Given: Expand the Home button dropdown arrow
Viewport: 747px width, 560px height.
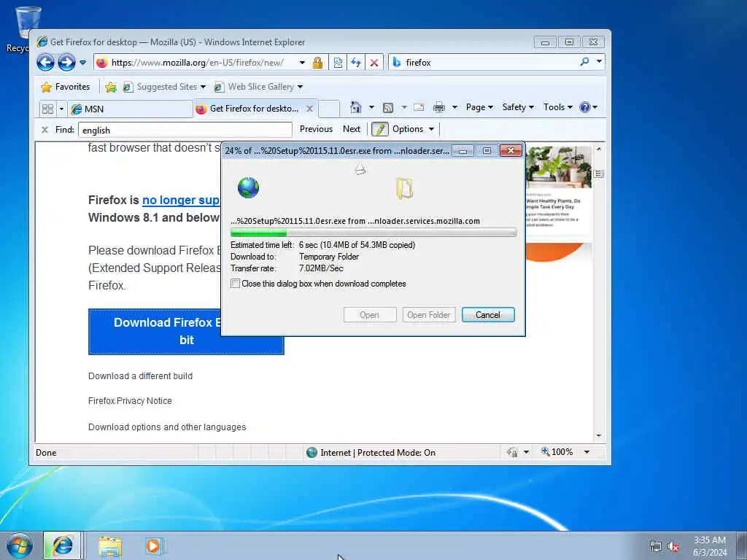Looking at the screenshot, I should (x=371, y=107).
